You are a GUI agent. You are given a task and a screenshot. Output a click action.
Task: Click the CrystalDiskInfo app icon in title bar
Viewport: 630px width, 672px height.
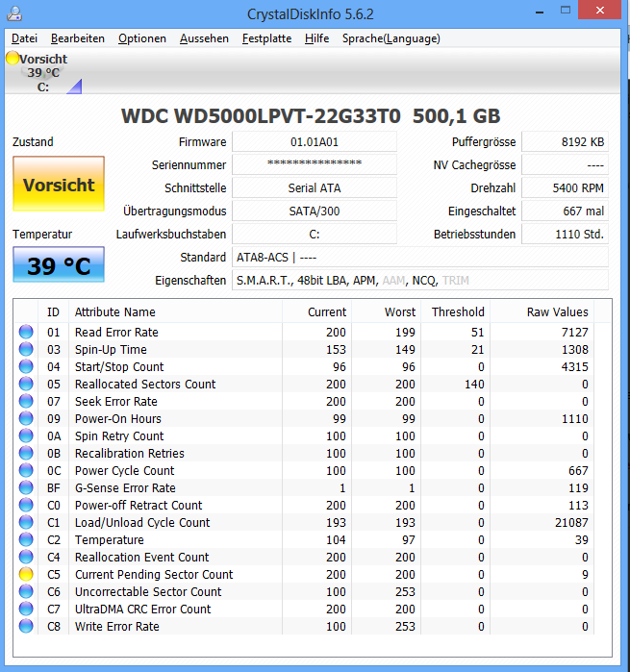point(14,13)
